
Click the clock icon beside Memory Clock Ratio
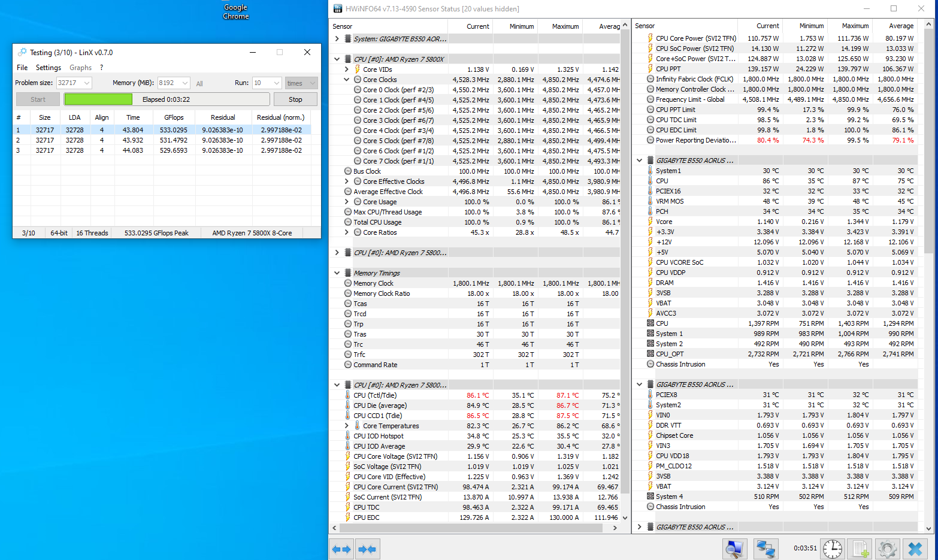(x=348, y=293)
